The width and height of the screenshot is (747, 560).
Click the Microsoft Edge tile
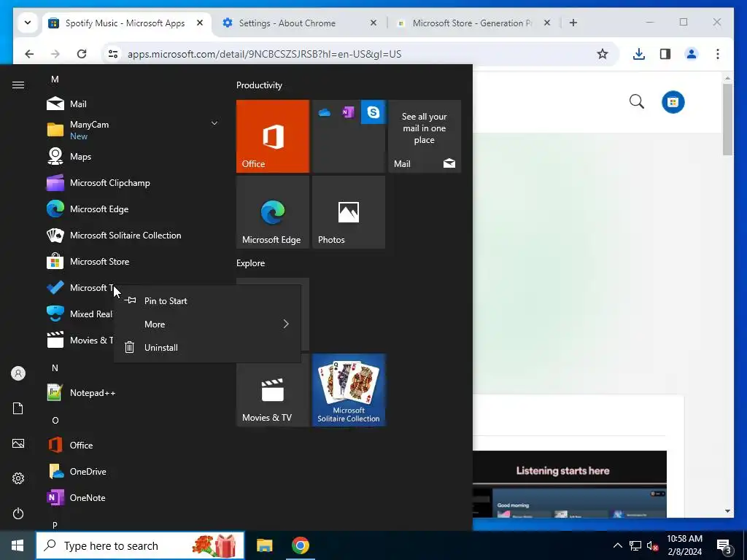pyautogui.click(x=273, y=212)
